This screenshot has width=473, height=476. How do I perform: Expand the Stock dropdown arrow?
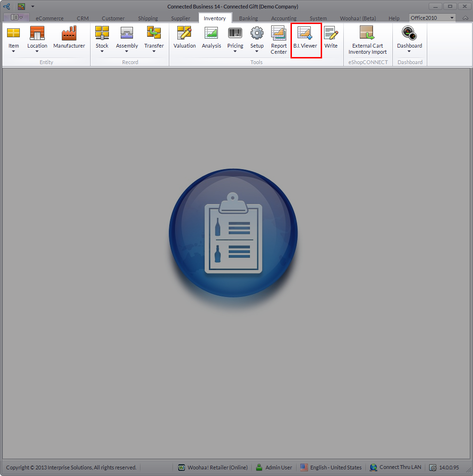pos(102,51)
